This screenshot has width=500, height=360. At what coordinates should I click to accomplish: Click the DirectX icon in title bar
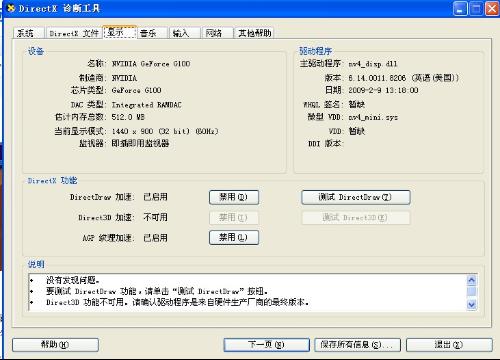[x=11, y=8]
